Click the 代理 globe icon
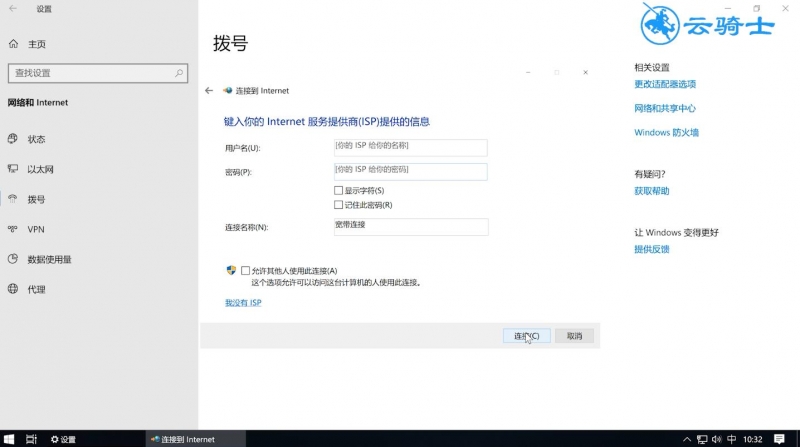 click(13, 289)
